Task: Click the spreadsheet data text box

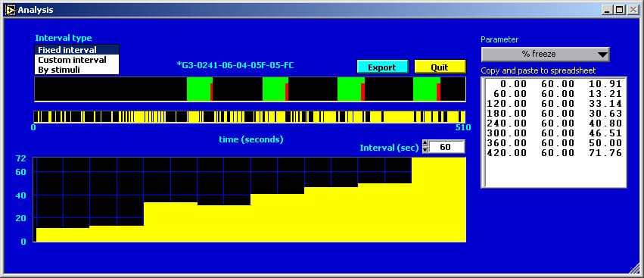Action: click(x=554, y=132)
